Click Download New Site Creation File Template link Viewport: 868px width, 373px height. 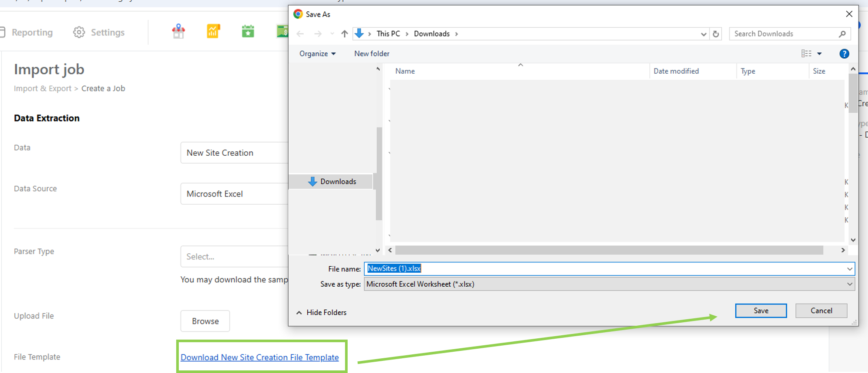pos(260,357)
